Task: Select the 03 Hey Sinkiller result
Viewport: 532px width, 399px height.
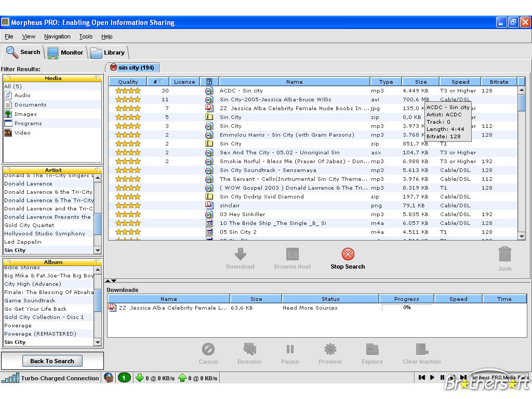Action: click(x=313, y=214)
